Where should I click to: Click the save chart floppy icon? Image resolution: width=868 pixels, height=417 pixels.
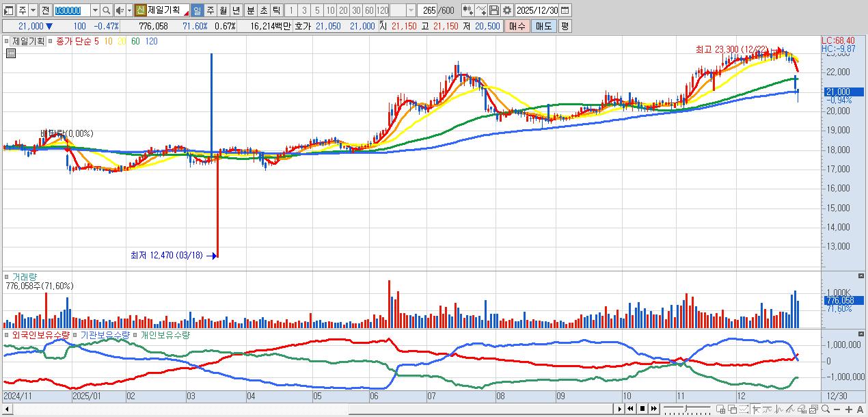coord(493,10)
